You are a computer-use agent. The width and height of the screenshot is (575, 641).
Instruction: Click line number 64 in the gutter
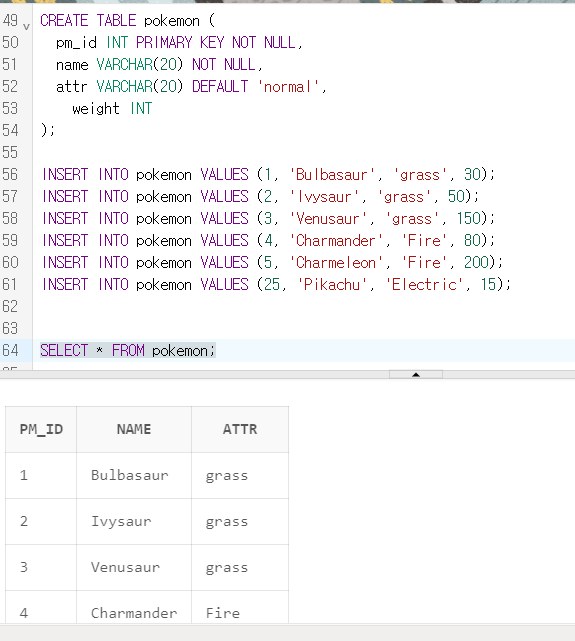[10, 351]
